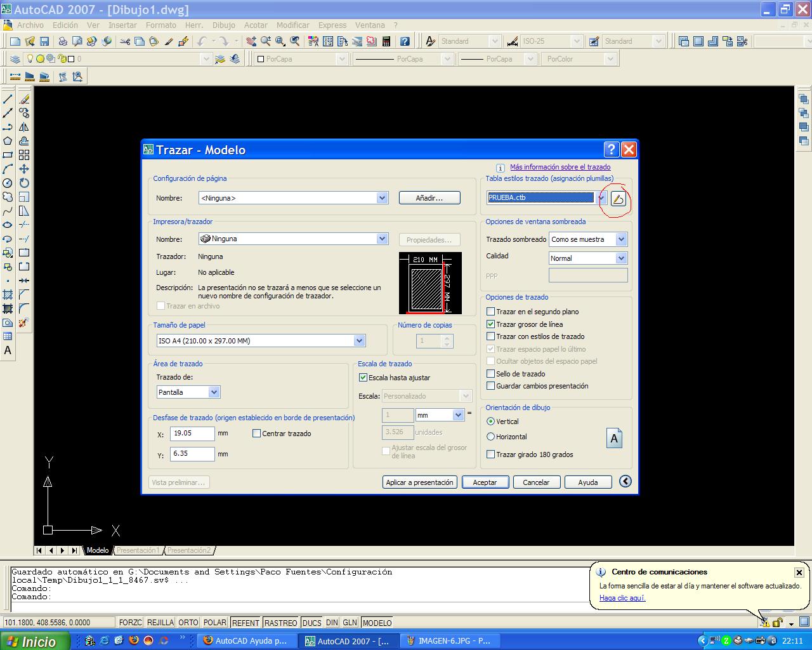
Task: Open the Modificar menu
Action: [x=293, y=25]
